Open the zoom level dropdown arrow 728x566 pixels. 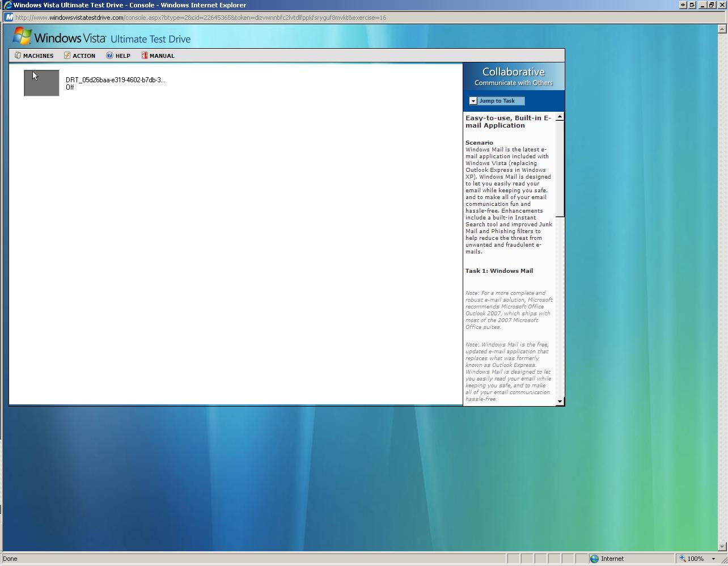coord(713,559)
